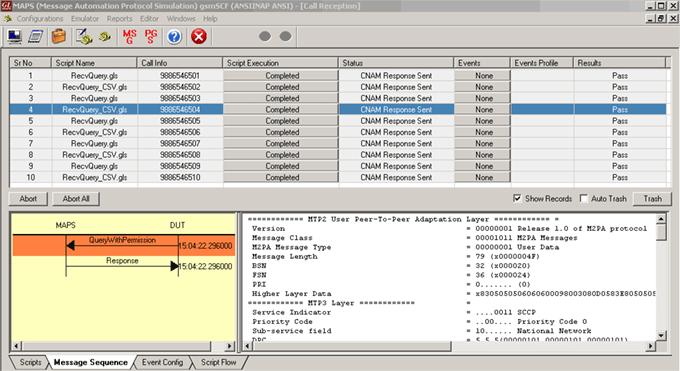Viewport: 680px width, 371px height.
Task: Select RecvQuery_CSV.gls in row 2
Action: (x=95, y=87)
